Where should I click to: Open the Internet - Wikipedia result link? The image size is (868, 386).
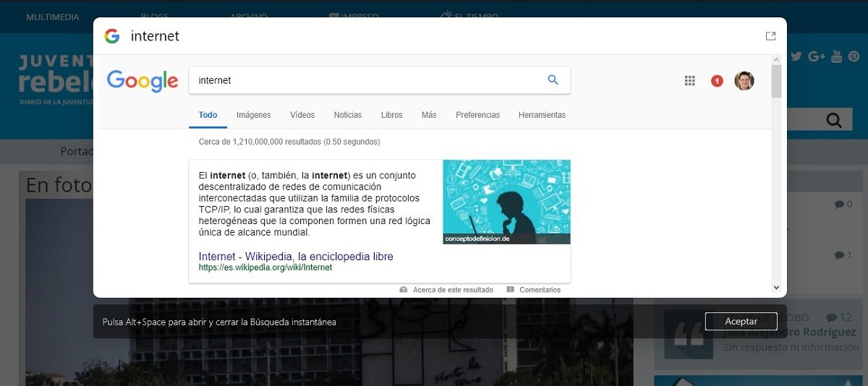coord(296,257)
